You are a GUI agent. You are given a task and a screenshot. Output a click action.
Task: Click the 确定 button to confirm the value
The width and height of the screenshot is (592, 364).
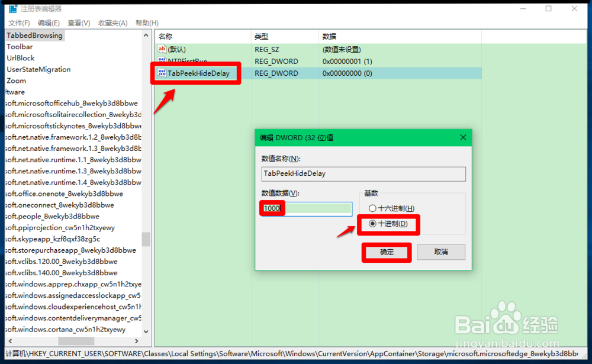click(x=386, y=252)
